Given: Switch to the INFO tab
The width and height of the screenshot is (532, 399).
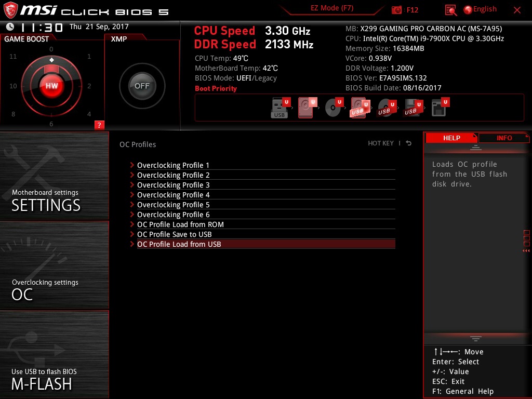Looking at the screenshot, I should pos(504,138).
